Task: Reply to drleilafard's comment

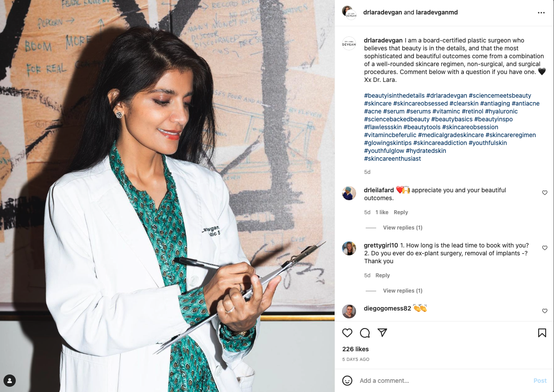Action: click(401, 212)
